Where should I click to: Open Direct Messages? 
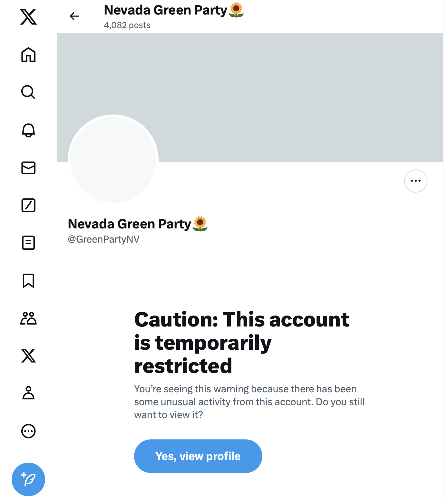tap(28, 168)
